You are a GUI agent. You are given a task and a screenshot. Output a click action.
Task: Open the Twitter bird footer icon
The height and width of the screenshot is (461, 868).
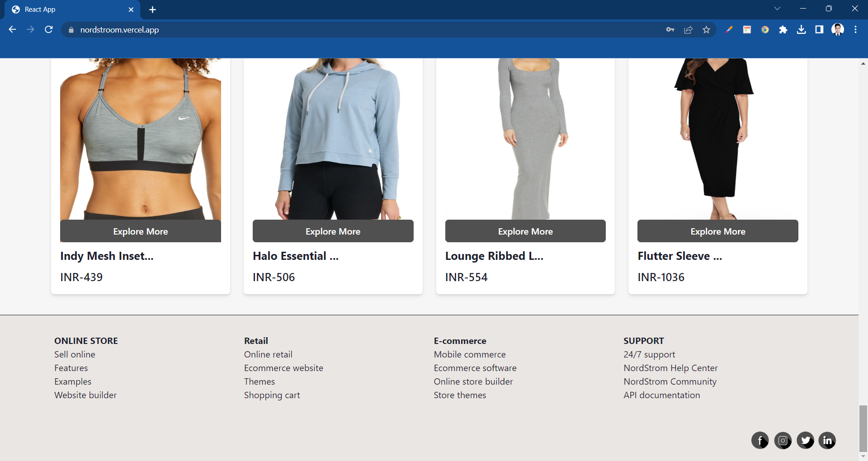coord(805,440)
